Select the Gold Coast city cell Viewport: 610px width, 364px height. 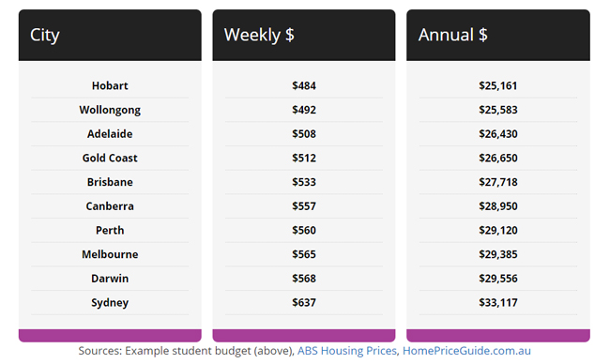click(110, 158)
